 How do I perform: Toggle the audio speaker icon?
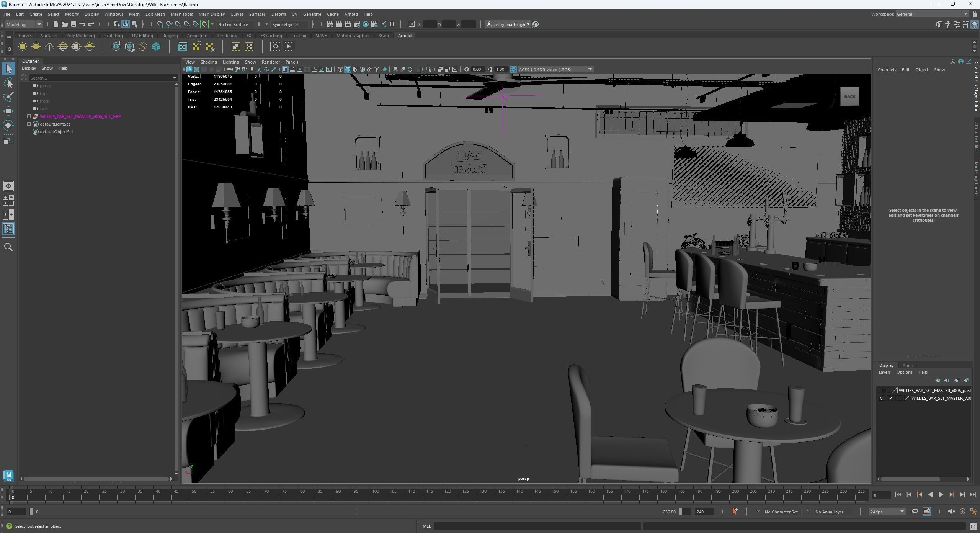[951, 512]
